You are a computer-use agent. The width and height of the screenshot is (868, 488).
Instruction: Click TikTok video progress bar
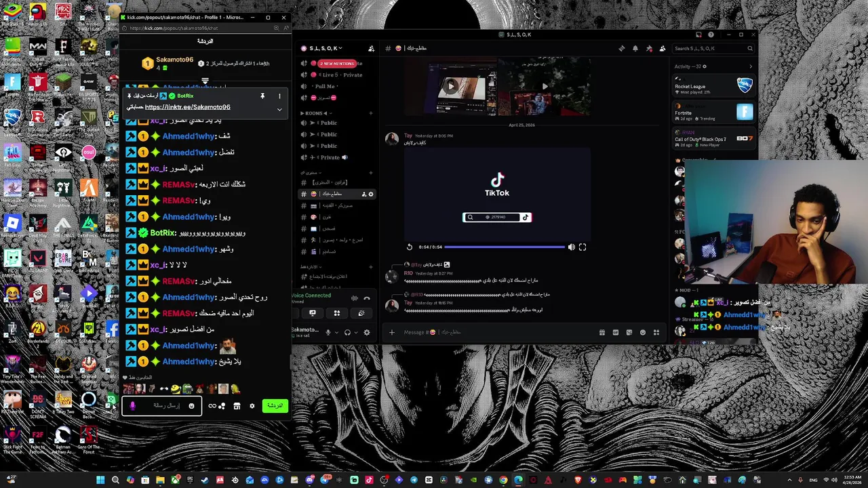tap(505, 247)
